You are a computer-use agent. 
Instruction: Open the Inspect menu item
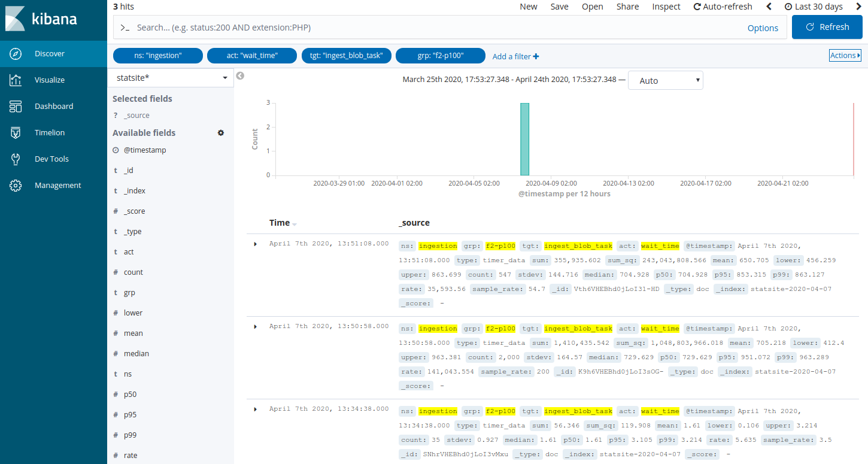[x=666, y=7]
